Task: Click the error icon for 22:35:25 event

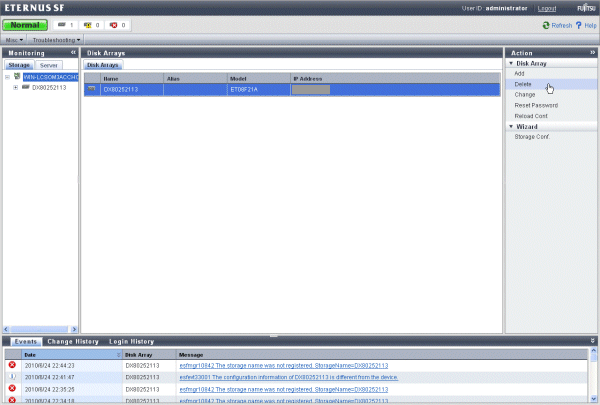Action: [x=12, y=389]
